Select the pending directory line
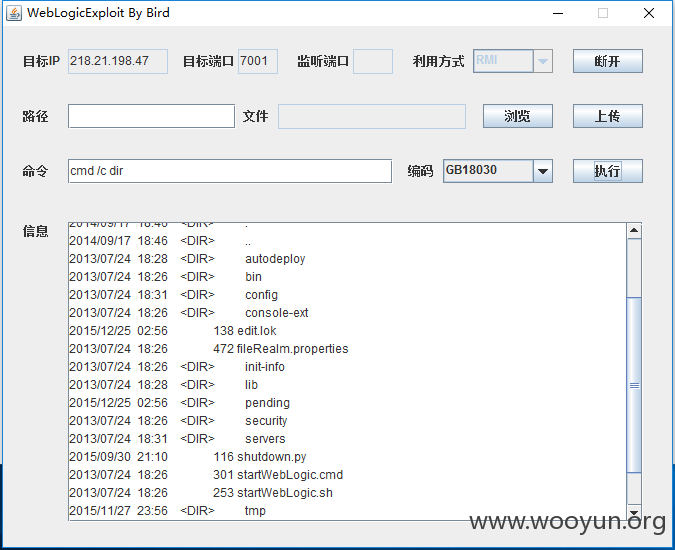Image resolution: width=675 pixels, height=550 pixels. pos(180,403)
